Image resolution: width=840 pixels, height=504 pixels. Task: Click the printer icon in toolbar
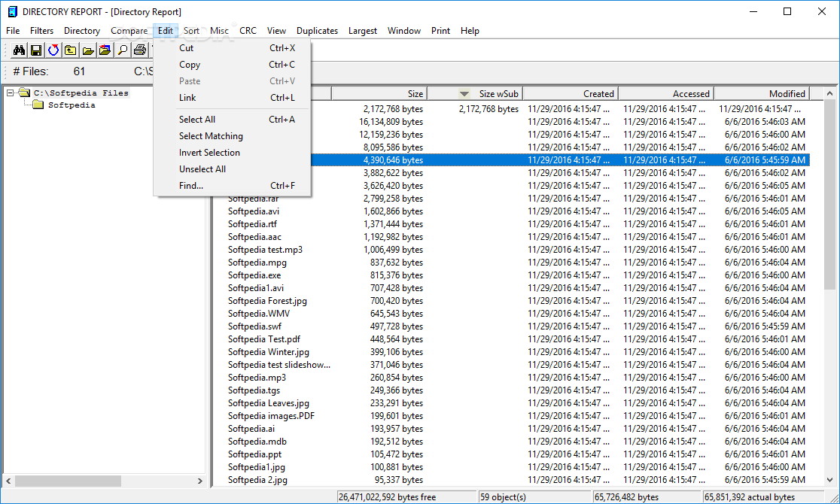click(x=140, y=50)
